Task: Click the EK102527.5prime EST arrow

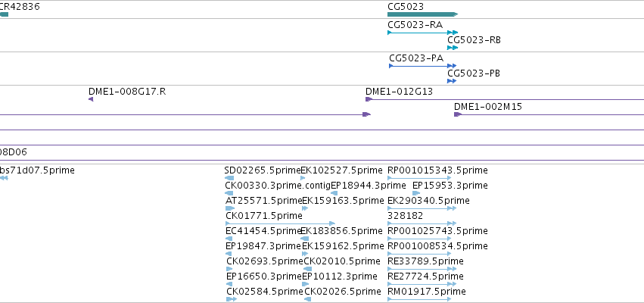Action: click(x=303, y=178)
